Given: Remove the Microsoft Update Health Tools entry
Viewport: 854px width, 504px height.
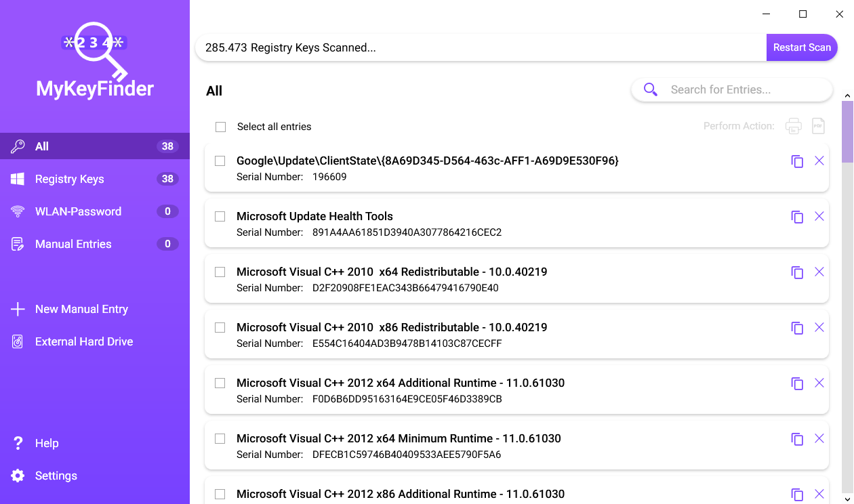Looking at the screenshot, I should tap(819, 216).
